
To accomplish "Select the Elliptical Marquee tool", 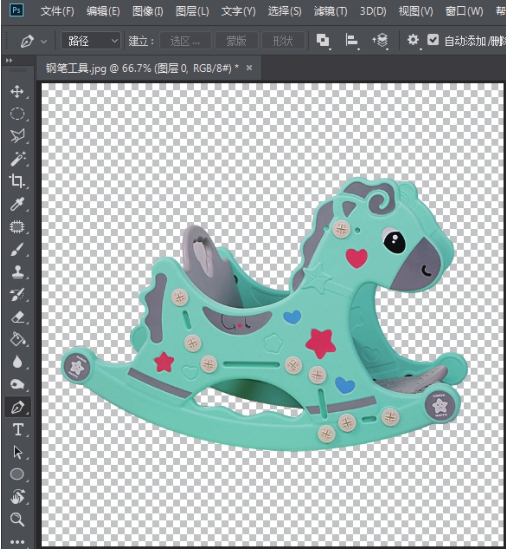I will (x=17, y=114).
